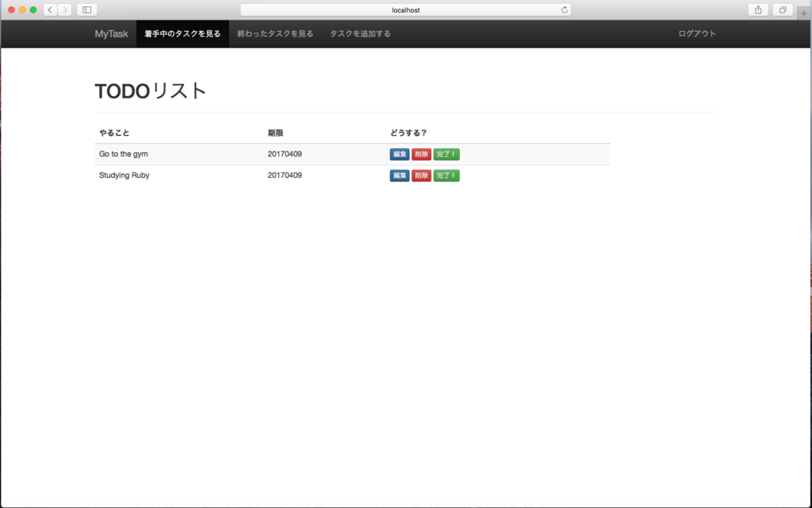Screen dimensions: 812x508
Task: Select the 着手中のタスクを見る nav tab
Action: pyautogui.click(x=182, y=33)
